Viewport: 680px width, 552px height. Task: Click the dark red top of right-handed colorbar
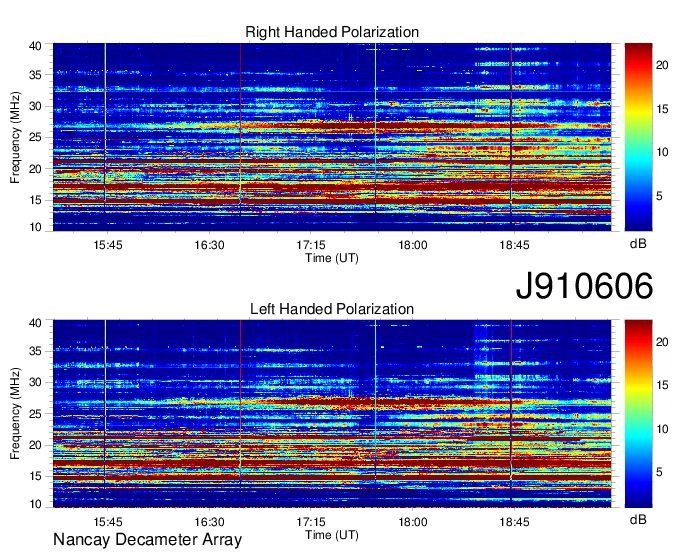pos(638,49)
